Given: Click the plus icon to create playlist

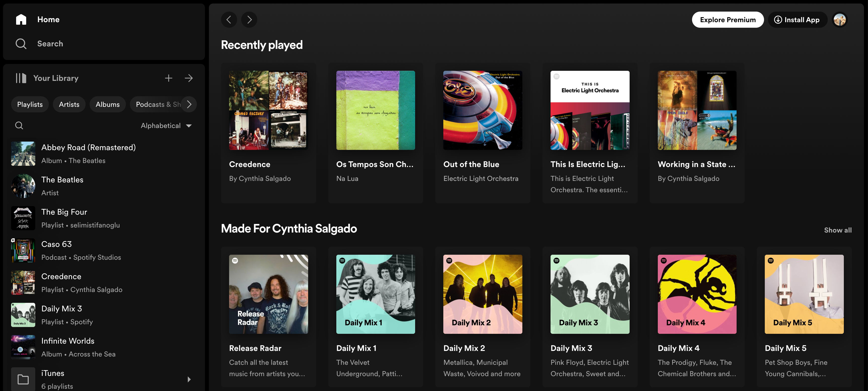Looking at the screenshot, I should [168, 78].
